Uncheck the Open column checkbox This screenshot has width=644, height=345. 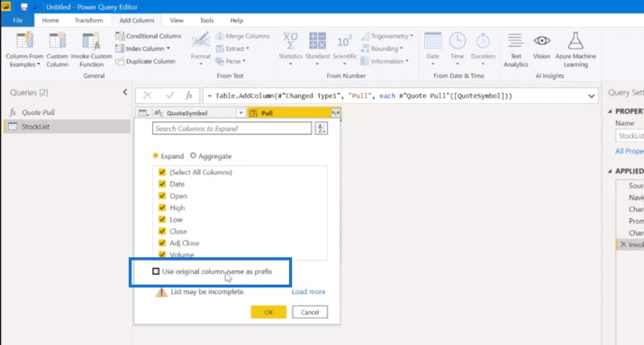[x=162, y=195]
